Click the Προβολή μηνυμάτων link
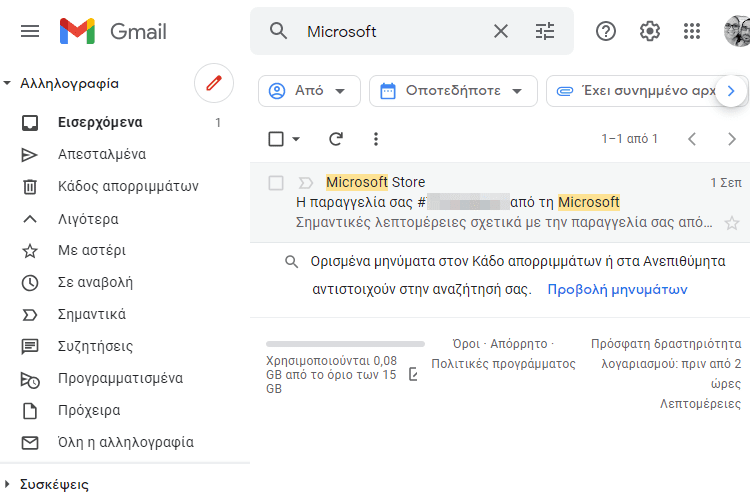This screenshot has width=750, height=500. coord(618,289)
